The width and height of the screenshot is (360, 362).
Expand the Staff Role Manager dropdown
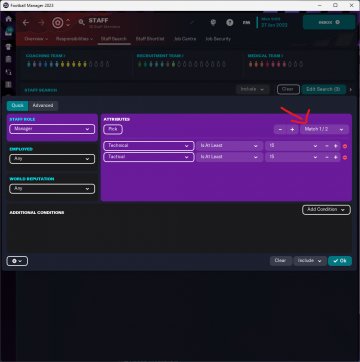pos(52,129)
